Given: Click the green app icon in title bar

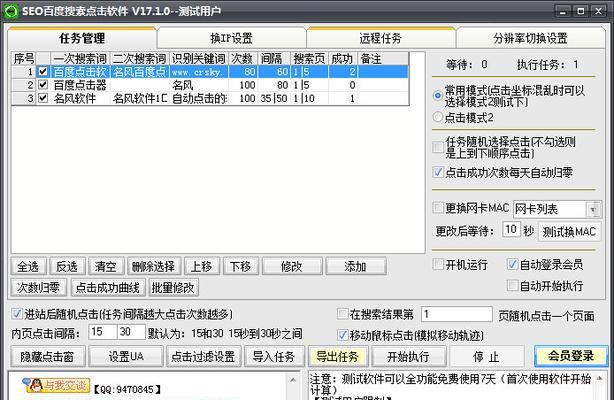Looking at the screenshot, I should [x=11, y=11].
